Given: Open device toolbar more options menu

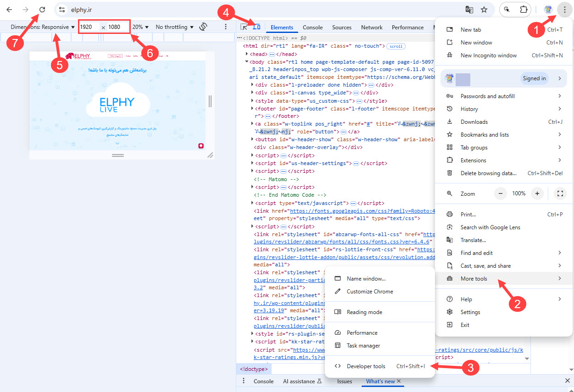Looking at the screenshot, I should pos(226,27).
